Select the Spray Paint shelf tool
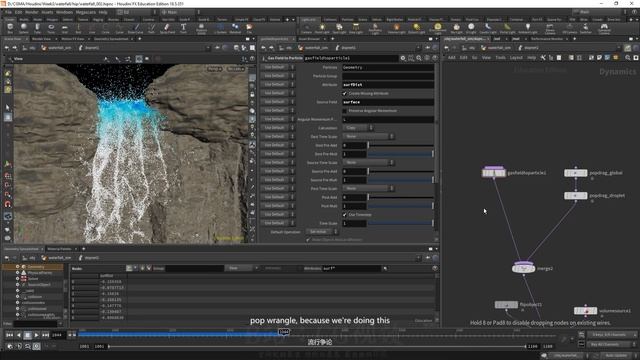 point(167,28)
